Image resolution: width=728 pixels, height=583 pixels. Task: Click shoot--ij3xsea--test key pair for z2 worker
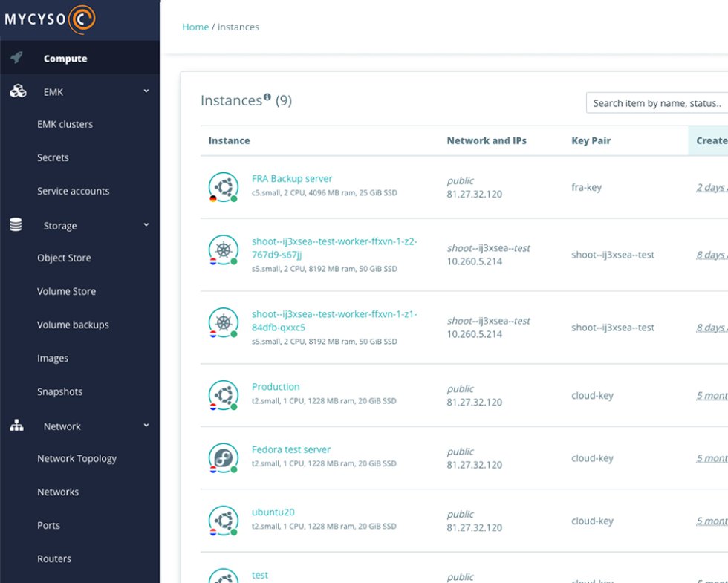[x=612, y=255]
